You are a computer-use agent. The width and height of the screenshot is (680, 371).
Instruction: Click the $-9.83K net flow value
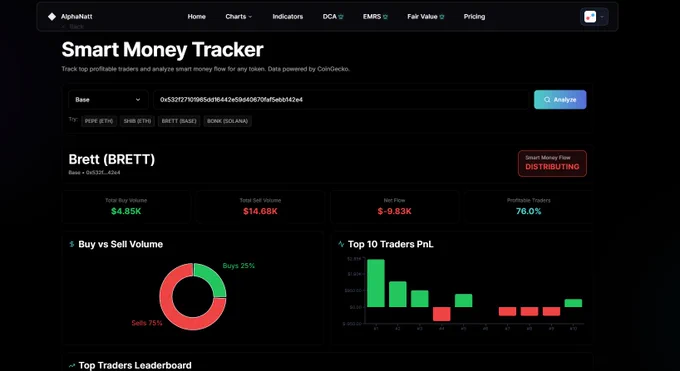pos(394,211)
